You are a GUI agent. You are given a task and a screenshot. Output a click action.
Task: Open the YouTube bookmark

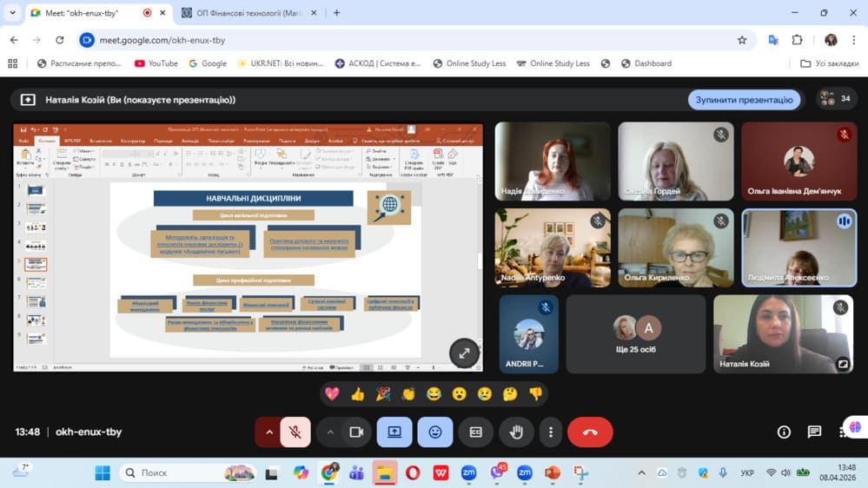(x=156, y=63)
